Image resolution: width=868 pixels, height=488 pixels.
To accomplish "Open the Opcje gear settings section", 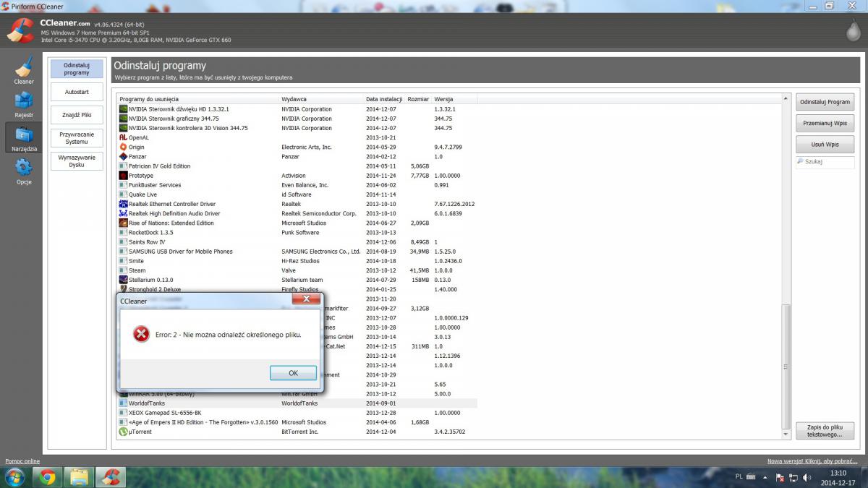I will (24, 171).
